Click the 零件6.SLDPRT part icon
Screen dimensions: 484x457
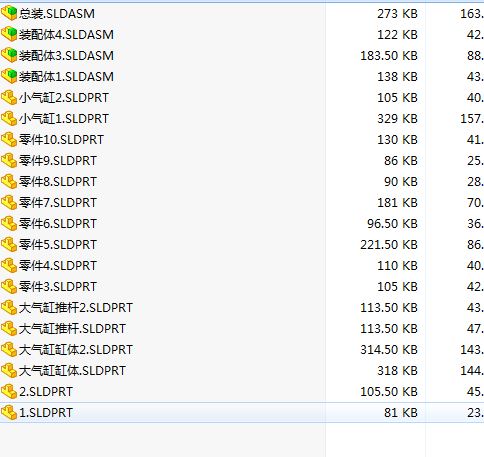(9, 223)
